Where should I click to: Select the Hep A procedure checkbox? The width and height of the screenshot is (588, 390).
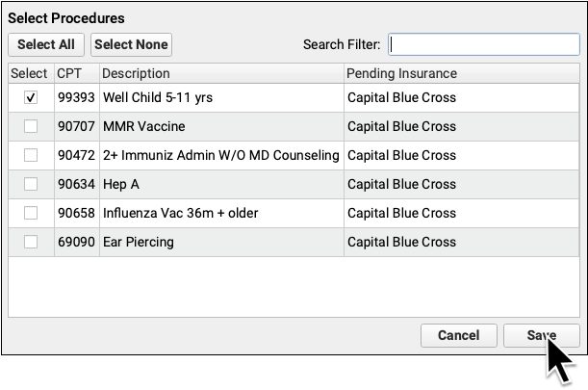coord(31,184)
